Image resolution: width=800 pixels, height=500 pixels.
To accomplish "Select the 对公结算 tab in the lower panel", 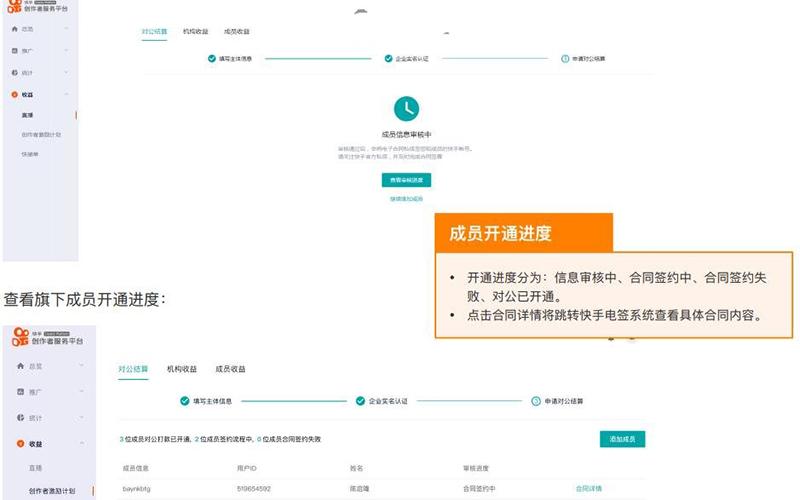I will tap(133, 369).
